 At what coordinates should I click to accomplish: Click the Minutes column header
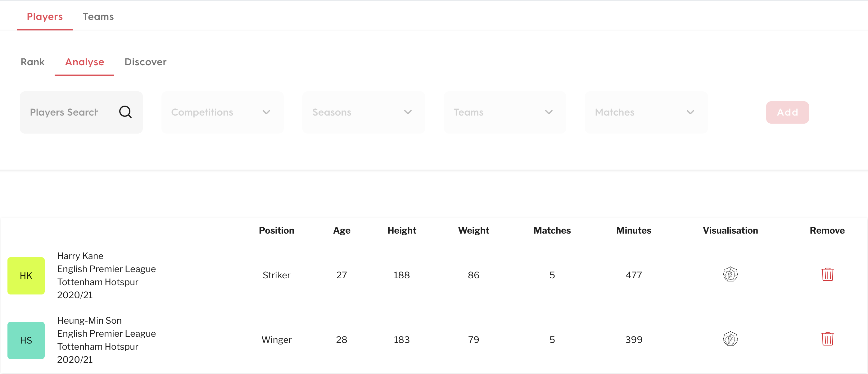pos(634,230)
